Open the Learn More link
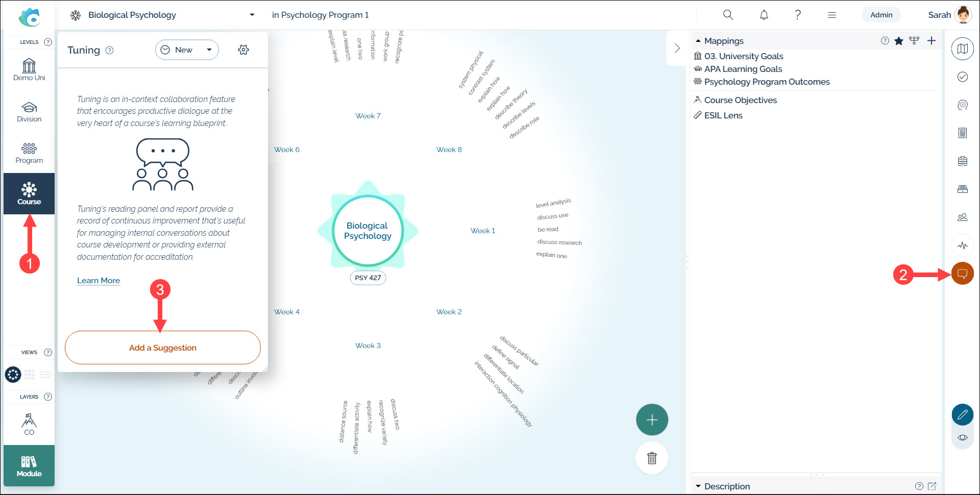This screenshot has width=980, height=495. coord(99,280)
